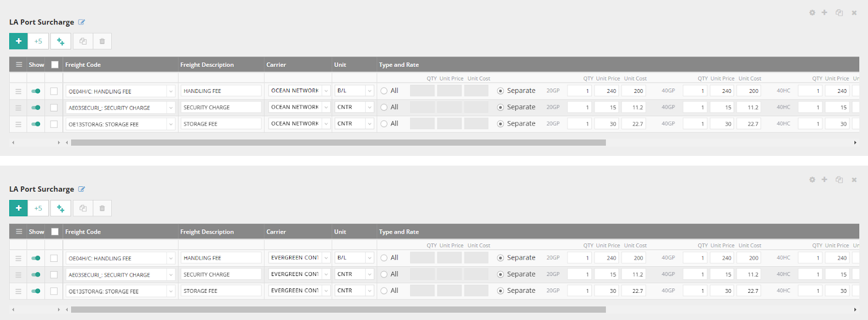
Task: Click the copy rows icon beside trash, Ocean Network panel
Action: (x=83, y=41)
